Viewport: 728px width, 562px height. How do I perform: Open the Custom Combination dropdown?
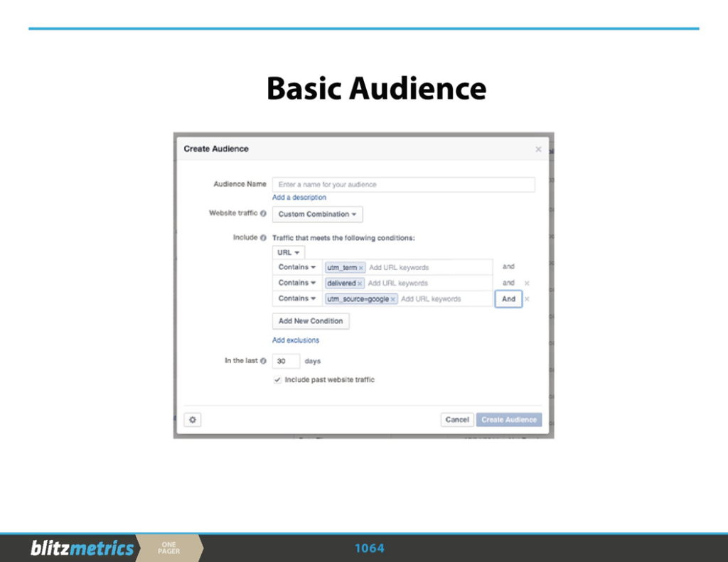318,215
